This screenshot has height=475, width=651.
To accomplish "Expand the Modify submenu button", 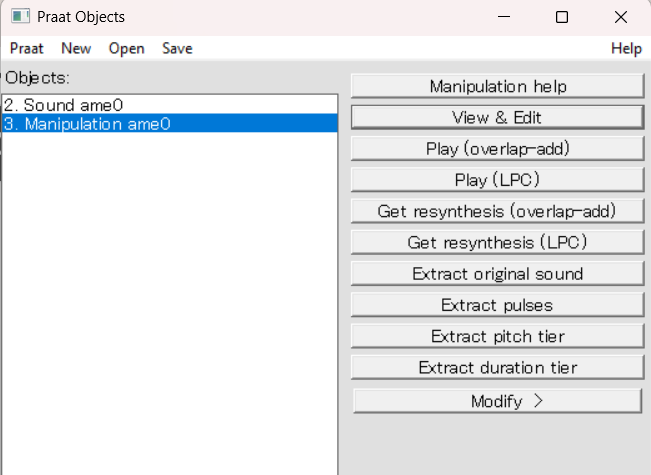I will 497,401.
